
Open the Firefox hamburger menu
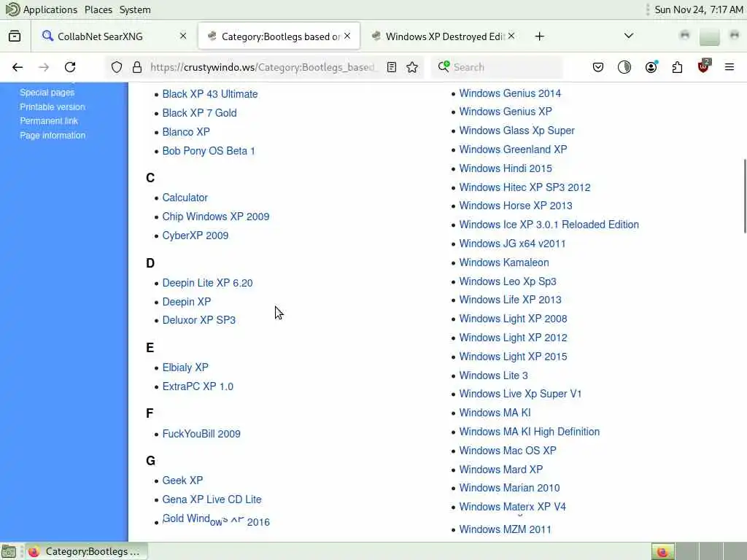click(729, 67)
